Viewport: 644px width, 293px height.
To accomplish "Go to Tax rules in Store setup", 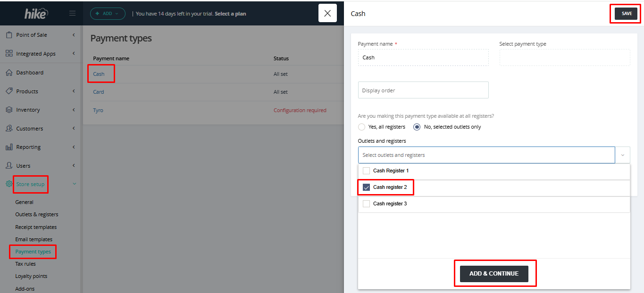I will click(x=25, y=264).
